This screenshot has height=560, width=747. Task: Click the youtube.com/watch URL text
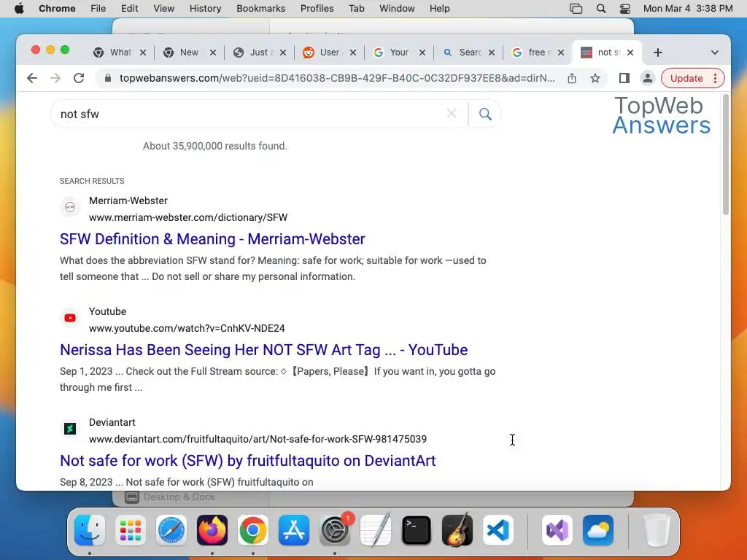tap(187, 328)
